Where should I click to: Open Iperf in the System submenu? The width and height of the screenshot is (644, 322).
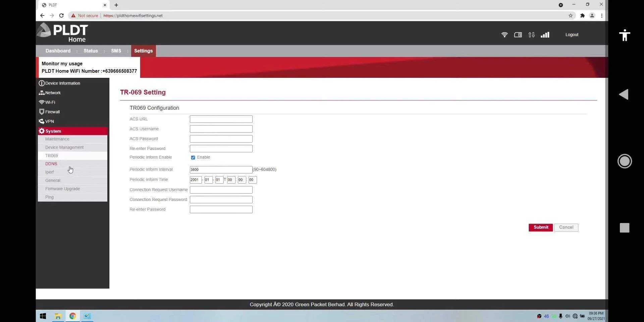(72, 172)
